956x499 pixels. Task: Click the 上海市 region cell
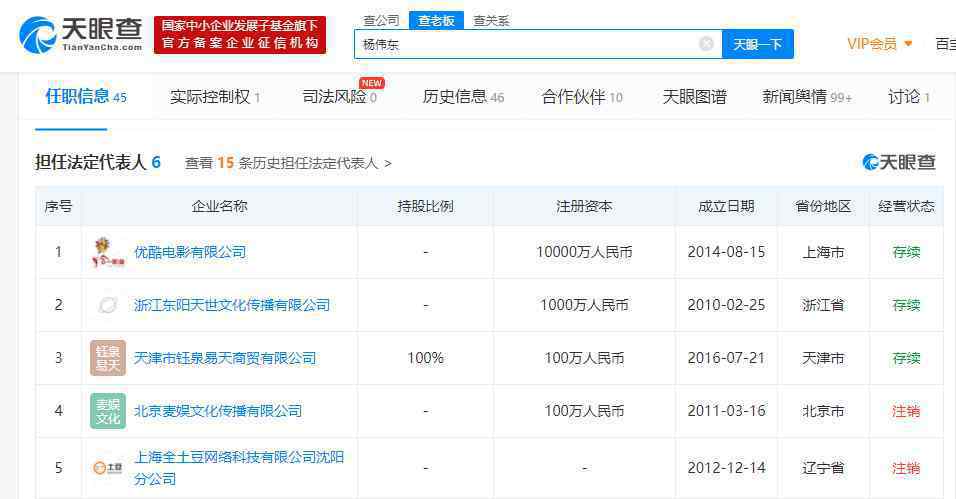823,253
